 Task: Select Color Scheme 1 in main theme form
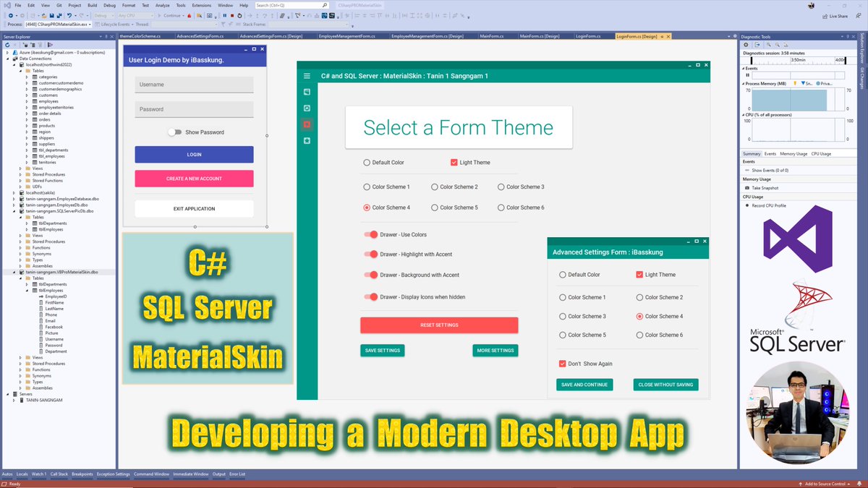[x=367, y=187]
